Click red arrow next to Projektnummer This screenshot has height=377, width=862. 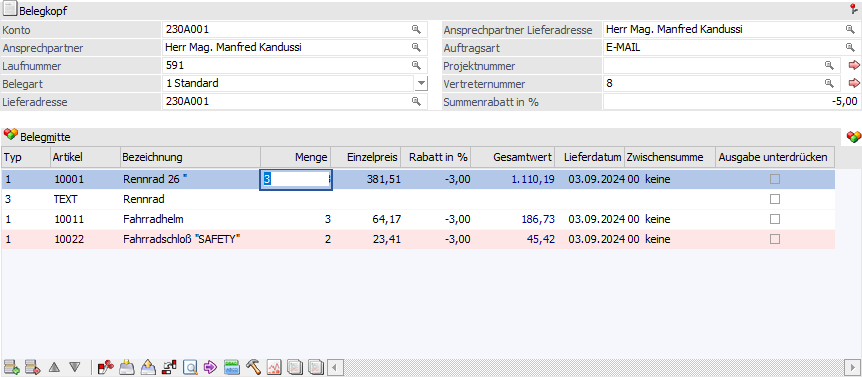pos(853,65)
